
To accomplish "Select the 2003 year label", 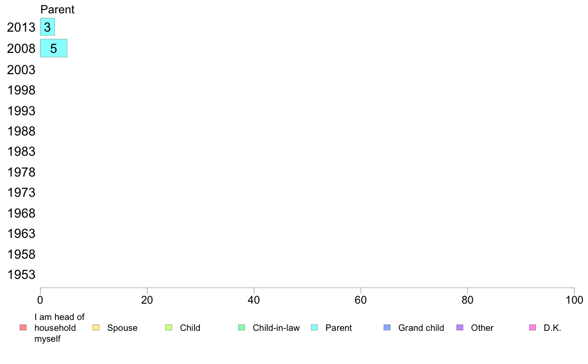I will coord(21,70).
